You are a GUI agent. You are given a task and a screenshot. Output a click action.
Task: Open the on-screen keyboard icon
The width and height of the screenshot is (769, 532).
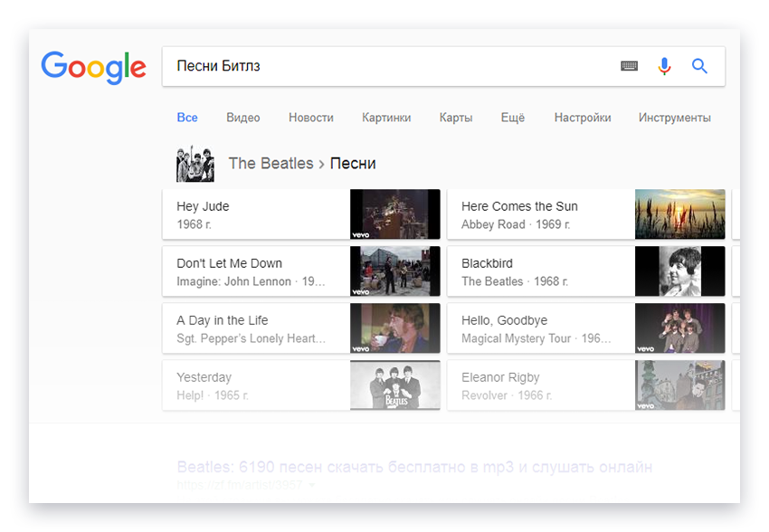click(x=630, y=66)
